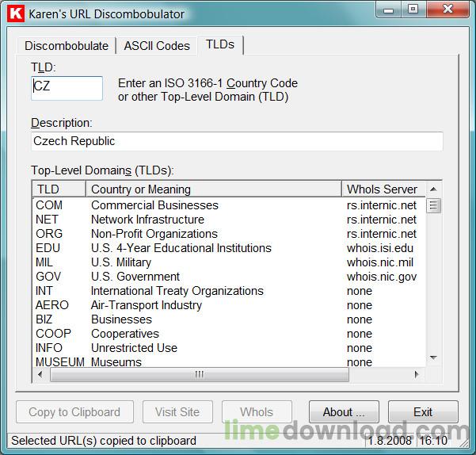Click 'Commercial Businesses' meaning cell
The height and width of the screenshot is (455, 476).
pos(154,205)
